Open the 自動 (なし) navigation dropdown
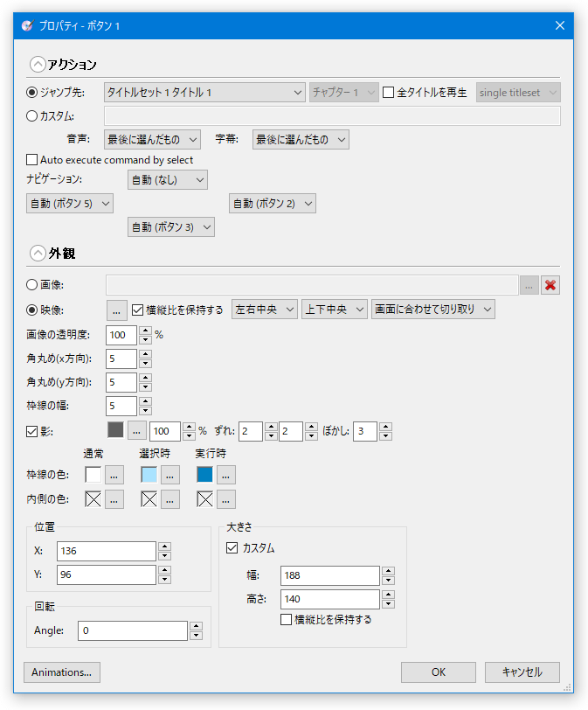This screenshot has height=710, width=588. click(x=168, y=180)
